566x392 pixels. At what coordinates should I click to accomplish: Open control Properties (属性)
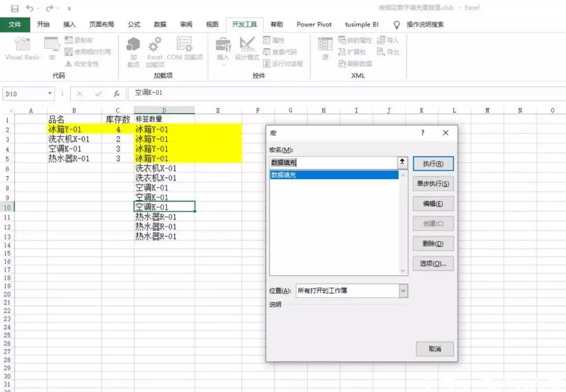click(x=274, y=40)
